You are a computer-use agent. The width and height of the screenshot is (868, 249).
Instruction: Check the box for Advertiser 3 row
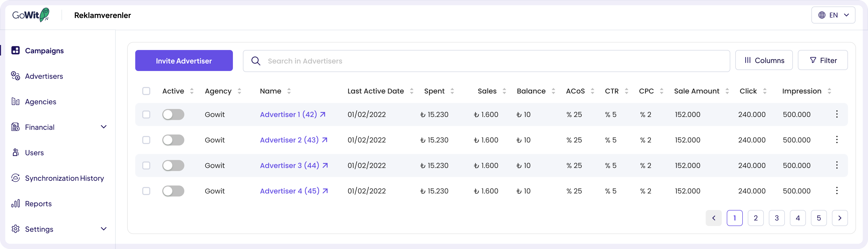[146, 165]
